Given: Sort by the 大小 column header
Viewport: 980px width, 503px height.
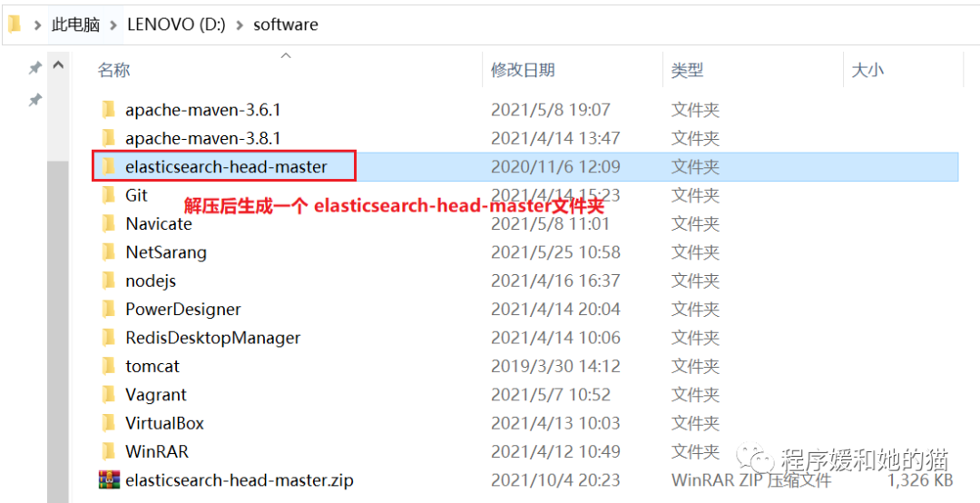Looking at the screenshot, I should click(x=867, y=69).
